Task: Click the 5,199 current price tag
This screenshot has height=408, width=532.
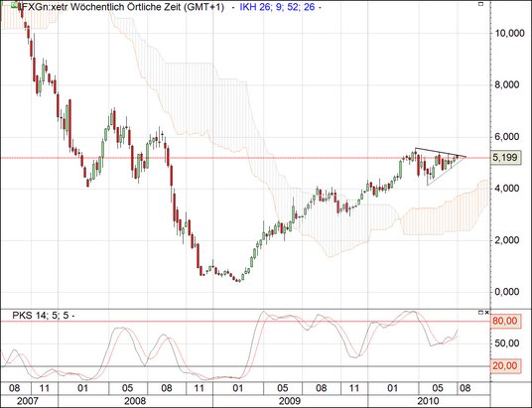Action: (505, 158)
